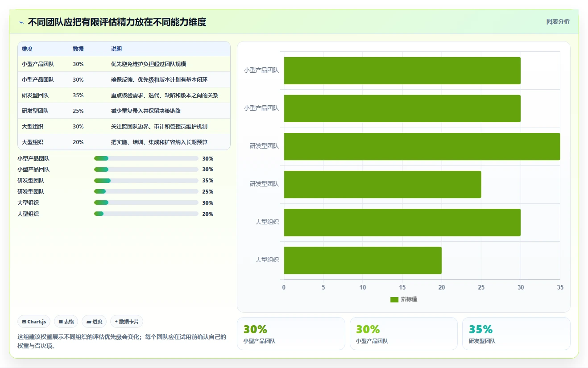Select the 数据卡片 tag chip
This screenshot has width=588, height=368.
pyautogui.click(x=127, y=322)
